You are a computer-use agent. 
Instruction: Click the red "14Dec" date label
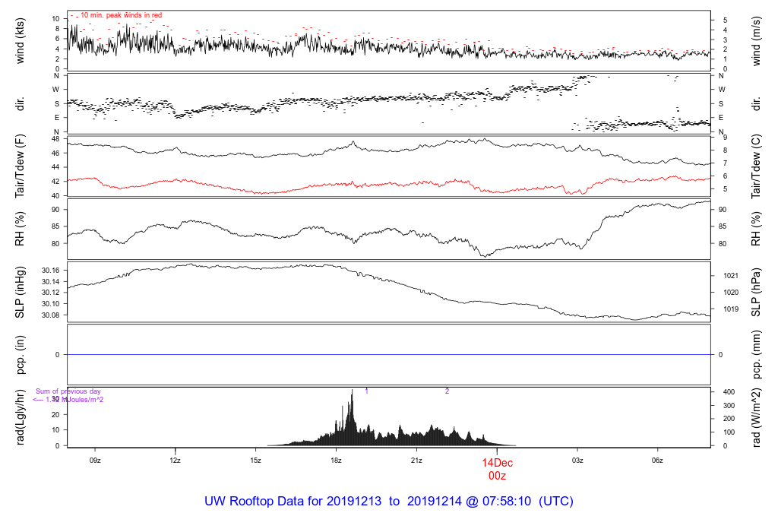[497, 463]
